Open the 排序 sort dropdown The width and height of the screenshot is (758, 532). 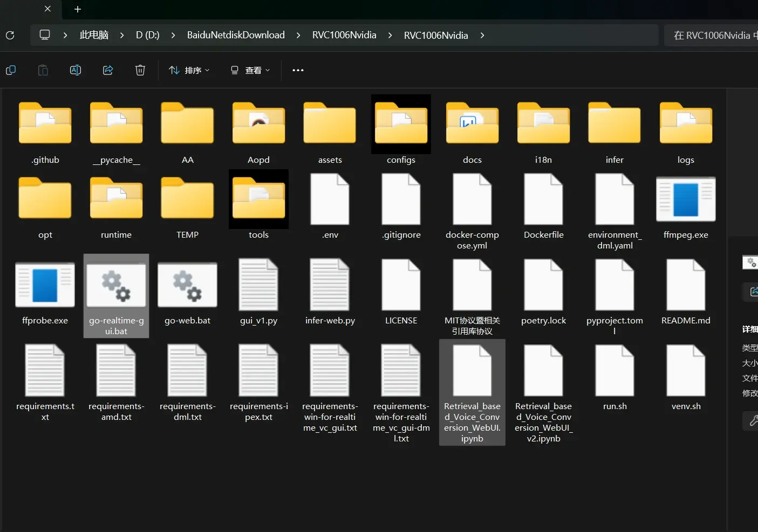[x=189, y=70]
